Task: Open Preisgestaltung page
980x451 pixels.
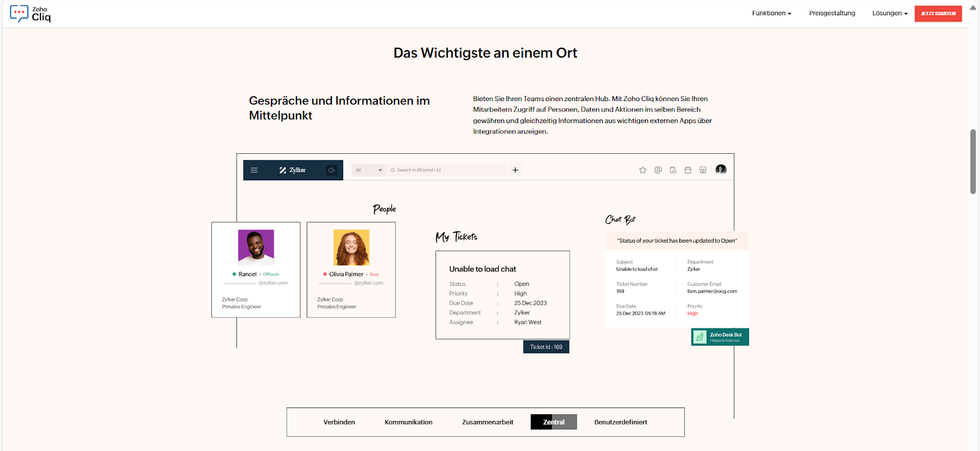Action: click(832, 13)
